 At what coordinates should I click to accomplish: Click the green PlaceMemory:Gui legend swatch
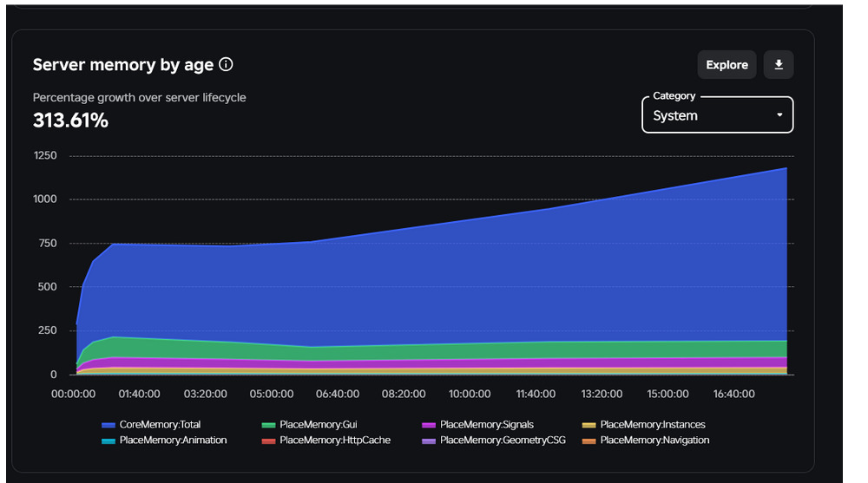coord(268,425)
